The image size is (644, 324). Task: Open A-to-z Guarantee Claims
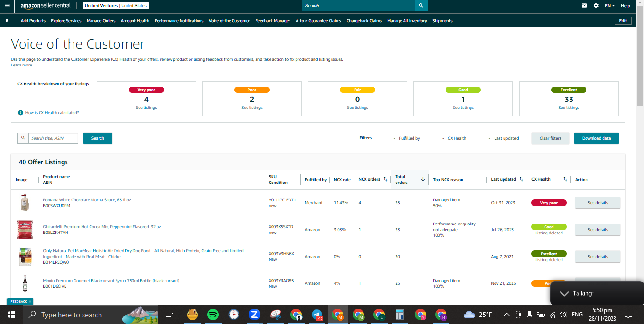(318, 21)
